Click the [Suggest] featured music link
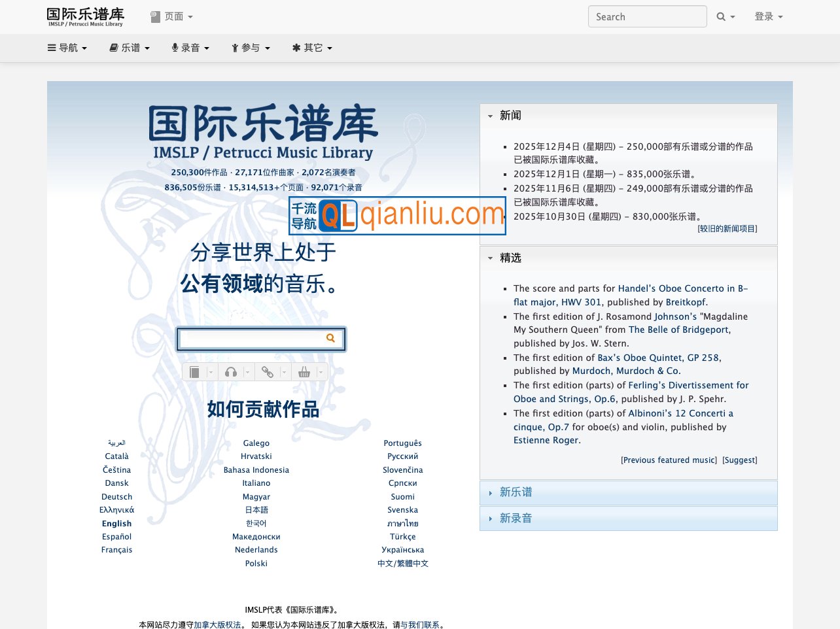 coord(739,460)
